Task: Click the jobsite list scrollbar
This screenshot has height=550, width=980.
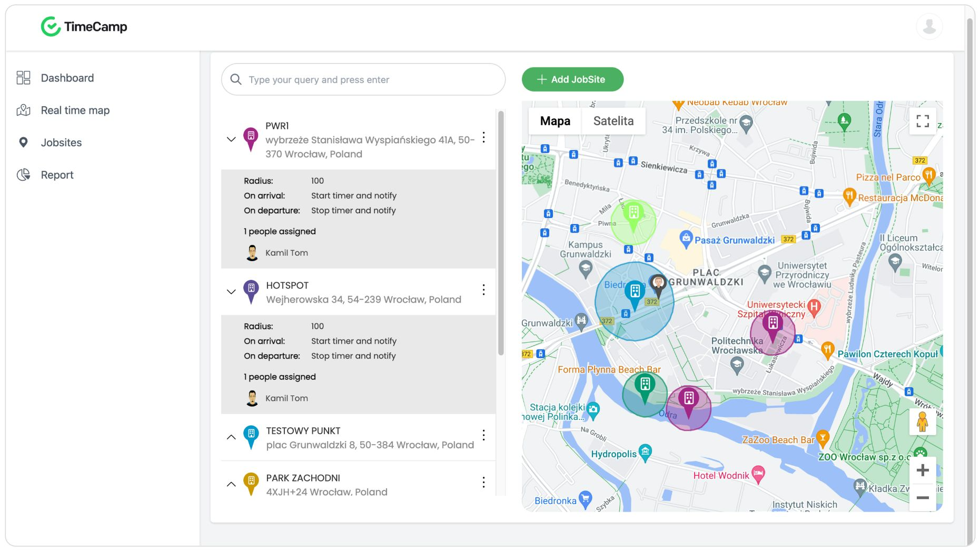Action: tap(501, 233)
